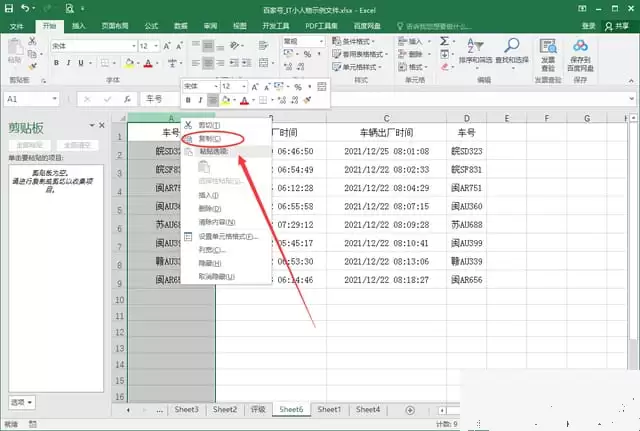Close the clipboard pane with its X

pyautogui.click(x=102, y=125)
